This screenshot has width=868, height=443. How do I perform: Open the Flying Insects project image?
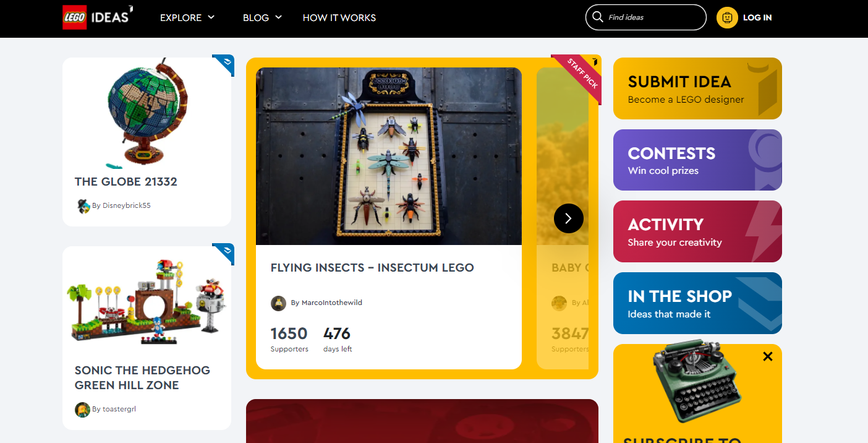click(389, 157)
